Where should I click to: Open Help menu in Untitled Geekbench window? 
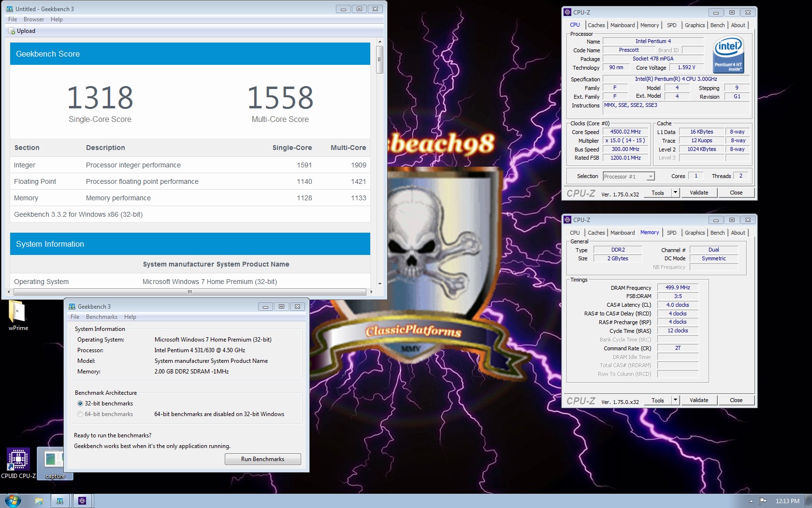point(57,19)
